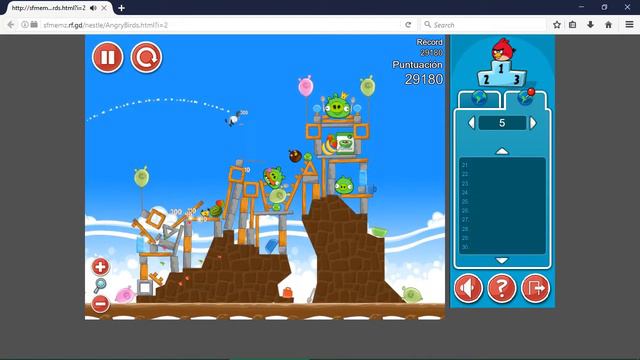Bookmark the page with the star icon
The width and height of the screenshot is (640, 360).
pos(557,25)
